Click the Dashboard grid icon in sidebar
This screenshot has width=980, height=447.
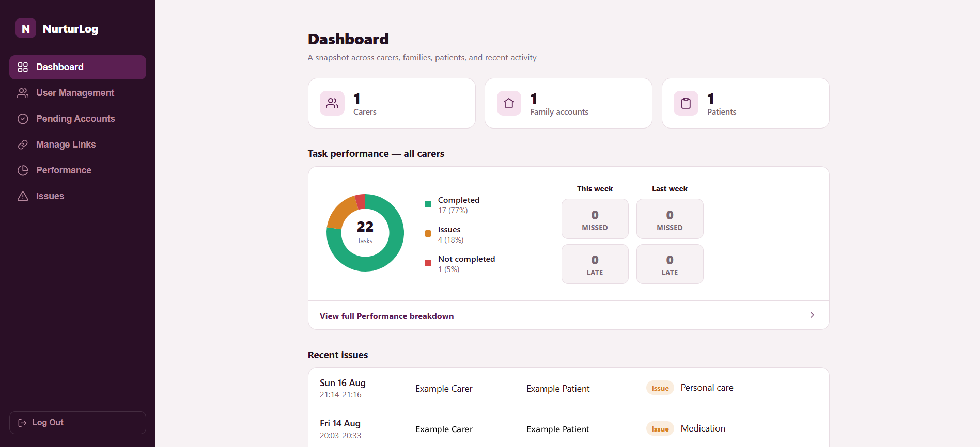pyautogui.click(x=23, y=67)
